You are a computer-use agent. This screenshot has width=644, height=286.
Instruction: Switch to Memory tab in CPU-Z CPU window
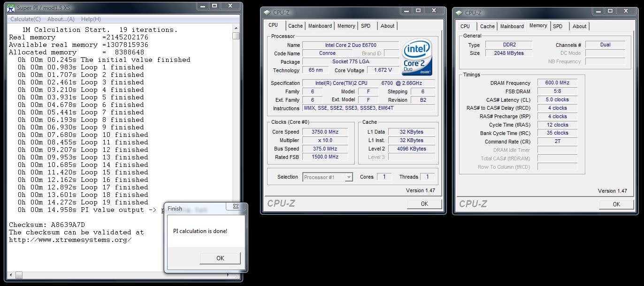pos(346,26)
